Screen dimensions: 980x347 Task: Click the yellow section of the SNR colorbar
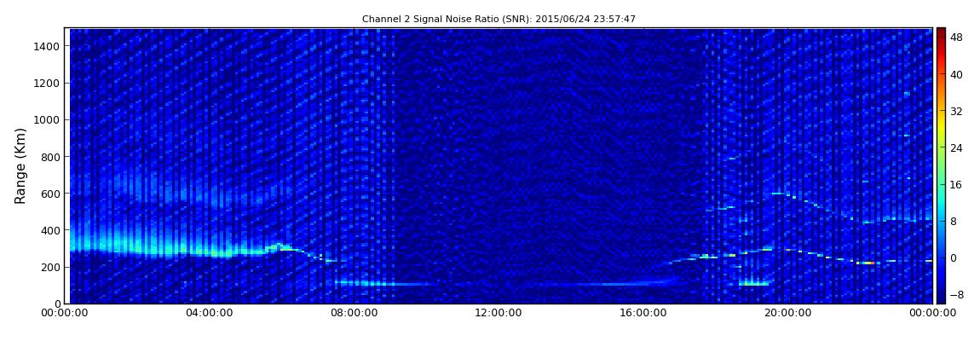tap(941, 128)
